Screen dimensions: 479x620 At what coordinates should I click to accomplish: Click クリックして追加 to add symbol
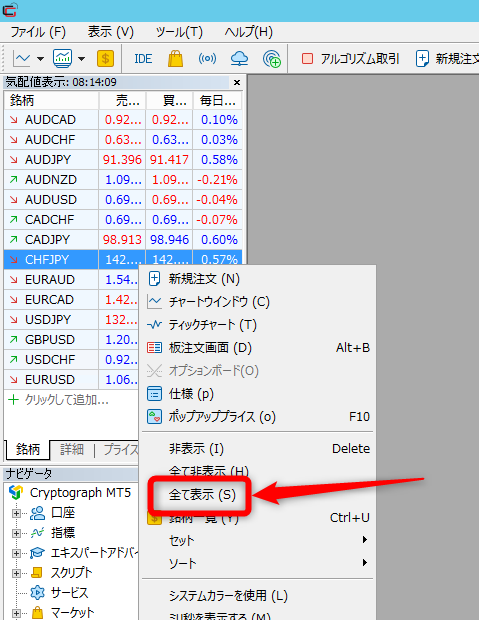(x=66, y=400)
